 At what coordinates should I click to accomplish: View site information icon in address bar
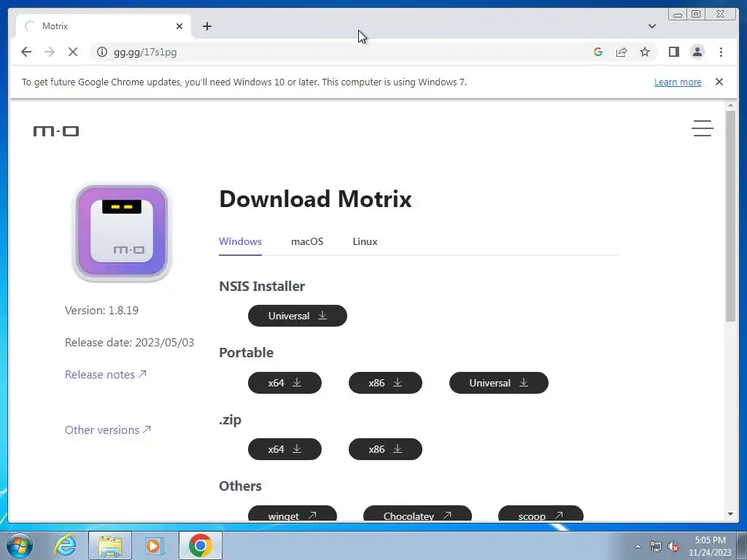[102, 52]
